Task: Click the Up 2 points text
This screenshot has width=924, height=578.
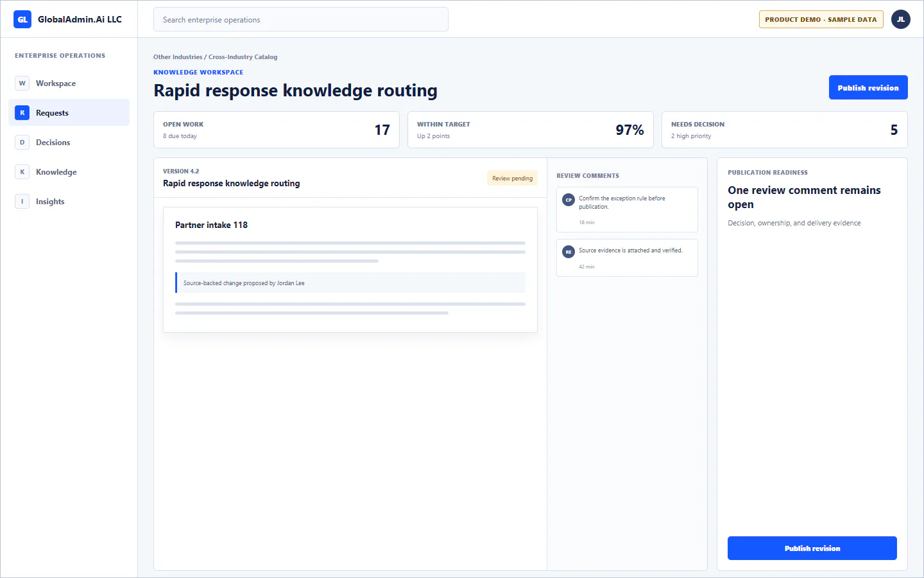Action: click(x=434, y=136)
